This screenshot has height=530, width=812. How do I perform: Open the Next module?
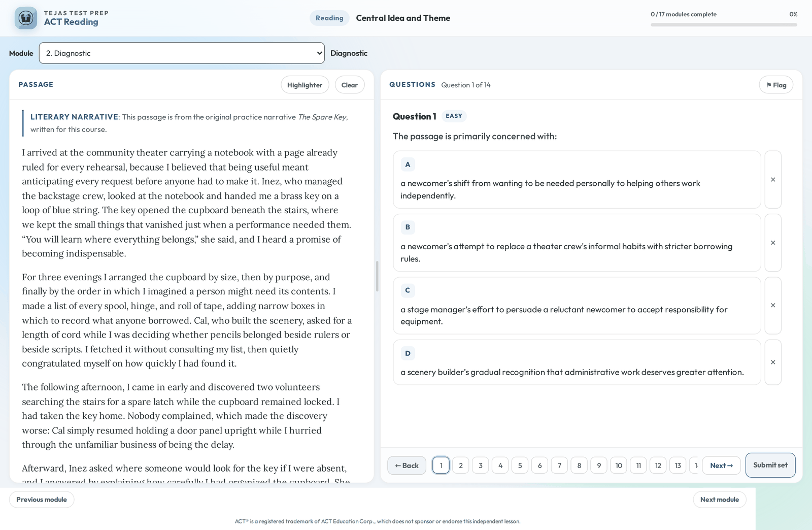[x=720, y=500]
